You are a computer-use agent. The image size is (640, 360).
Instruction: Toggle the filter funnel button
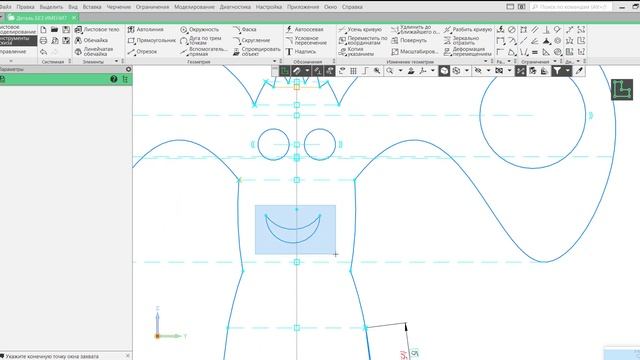pyautogui.click(x=558, y=71)
